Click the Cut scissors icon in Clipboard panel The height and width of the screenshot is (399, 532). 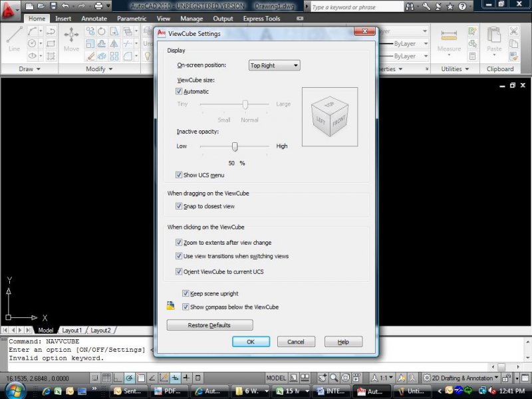[x=513, y=31]
